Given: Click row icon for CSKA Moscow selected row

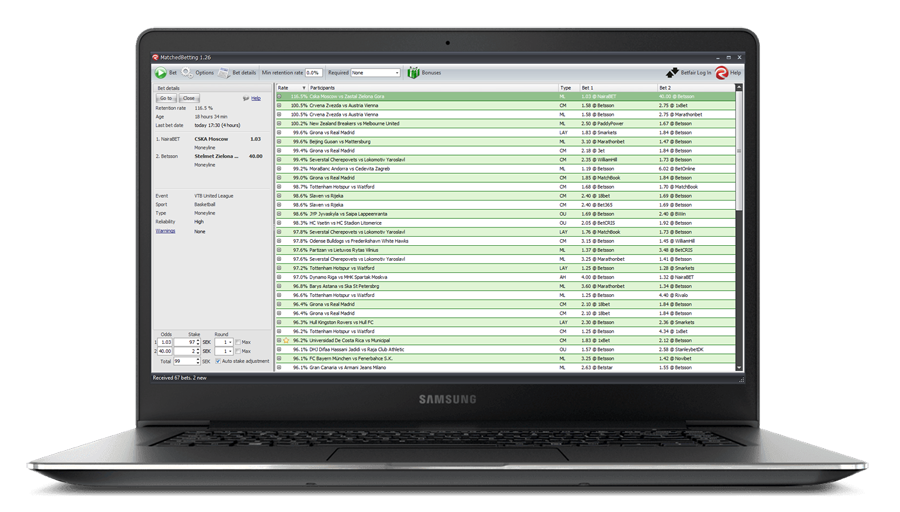Looking at the screenshot, I should pyautogui.click(x=280, y=96).
